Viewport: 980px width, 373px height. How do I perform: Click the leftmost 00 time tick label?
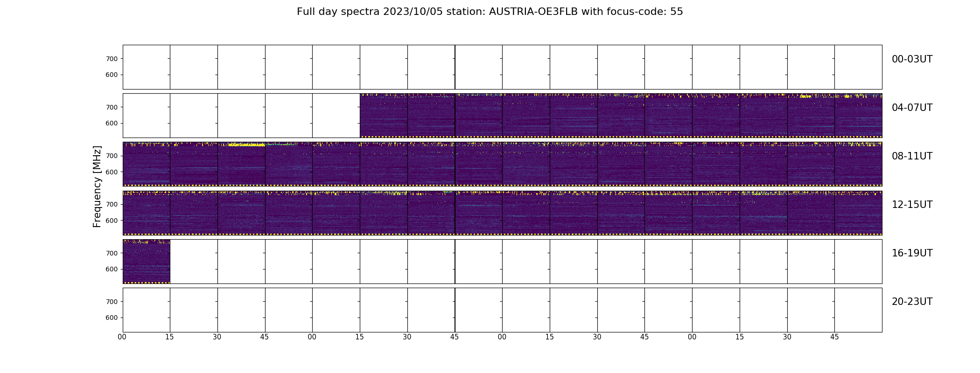point(122,337)
